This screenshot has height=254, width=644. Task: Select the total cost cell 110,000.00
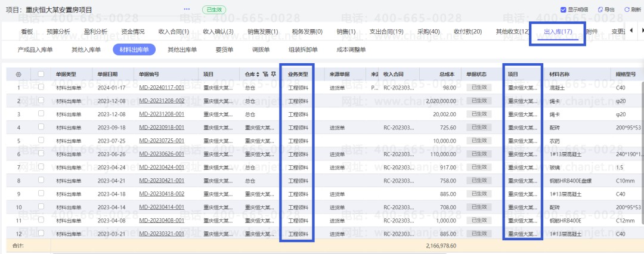444,154
